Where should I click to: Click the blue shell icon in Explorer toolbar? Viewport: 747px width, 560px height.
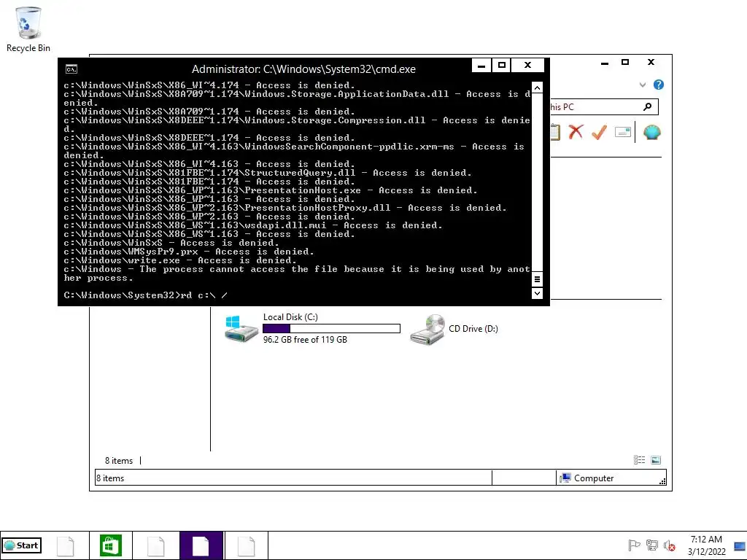pyautogui.click(x=651, y=132)
